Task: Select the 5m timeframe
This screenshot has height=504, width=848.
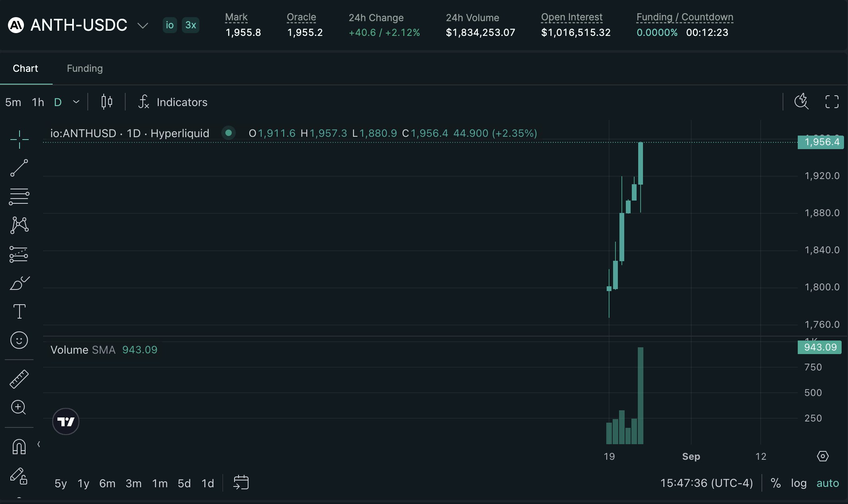Action: [x=13, y=102]
